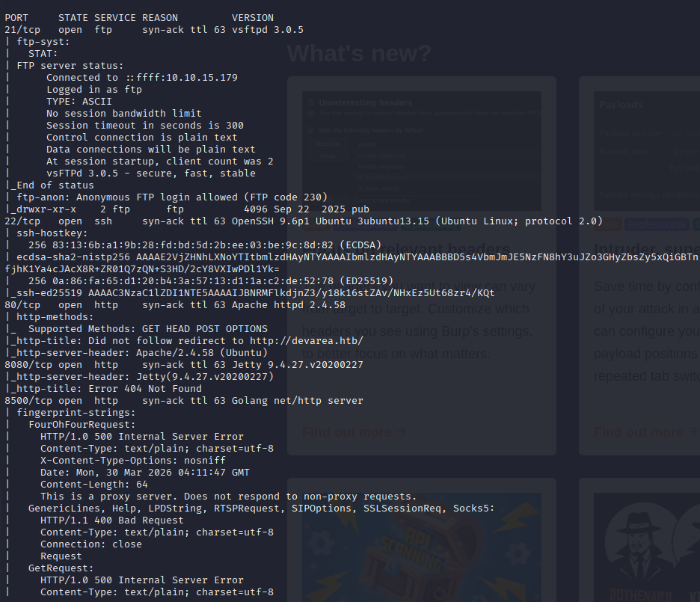Click the fingerprint-strings: script label
700x602 pixels.
click(76, 413)
